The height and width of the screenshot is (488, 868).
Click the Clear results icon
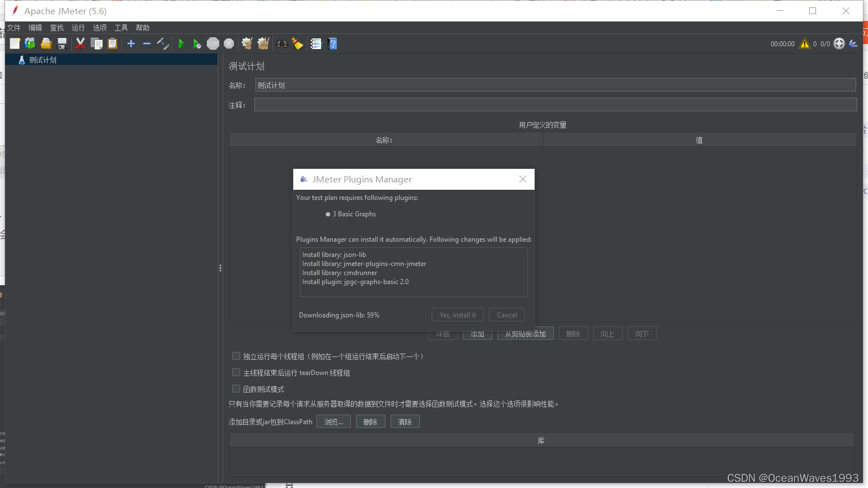(x=247, y=43)
